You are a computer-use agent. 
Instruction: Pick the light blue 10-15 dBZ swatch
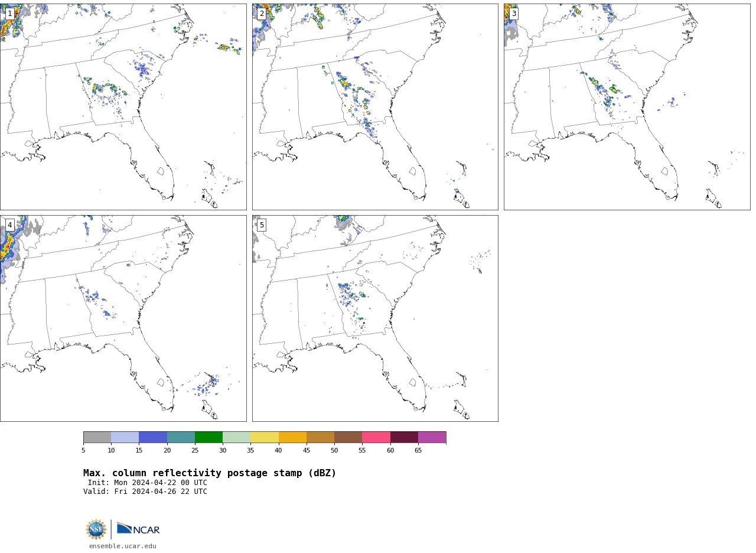coord(125,437)
